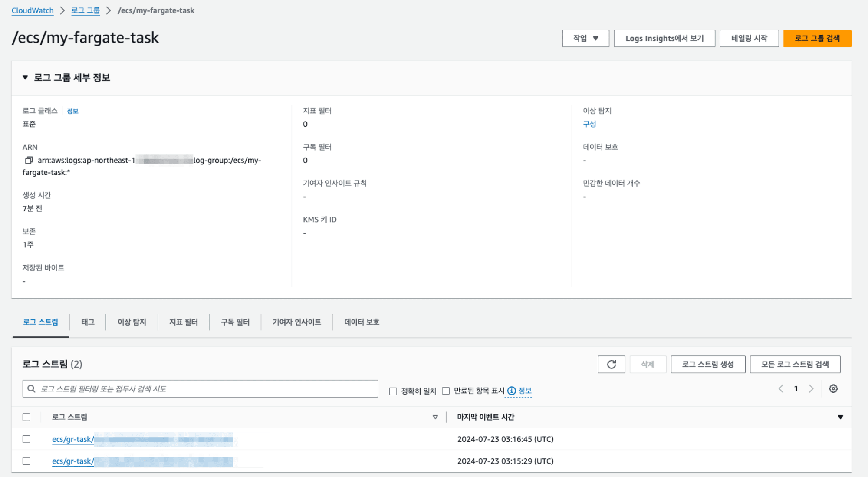
Task: Open log stream table settings gear
Action: (x=833, y=389)
